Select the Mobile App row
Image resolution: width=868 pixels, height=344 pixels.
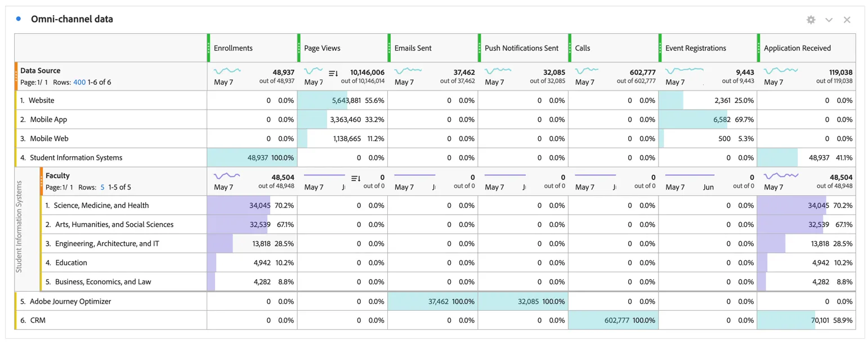coord(111,119)
